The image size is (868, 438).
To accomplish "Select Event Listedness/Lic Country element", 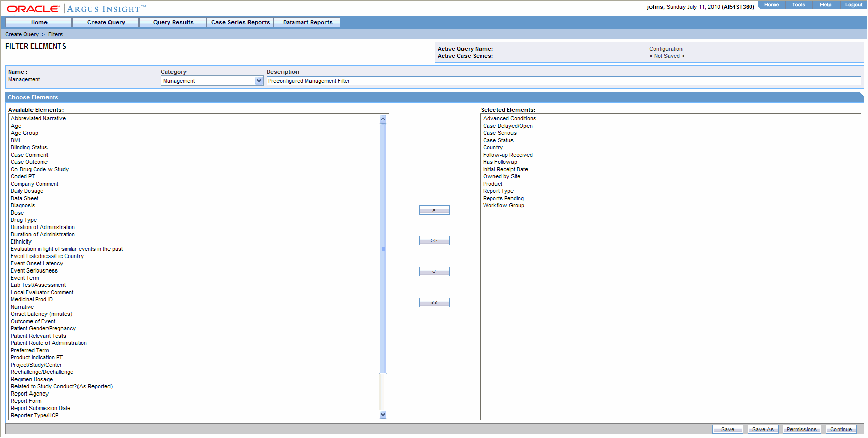I will tap(47, 256).
